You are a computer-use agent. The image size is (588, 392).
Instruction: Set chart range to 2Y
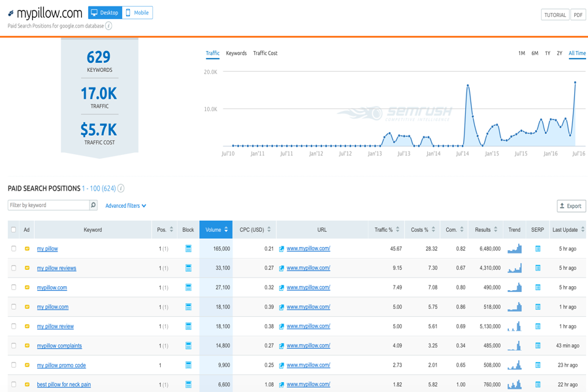pos(559,54)
